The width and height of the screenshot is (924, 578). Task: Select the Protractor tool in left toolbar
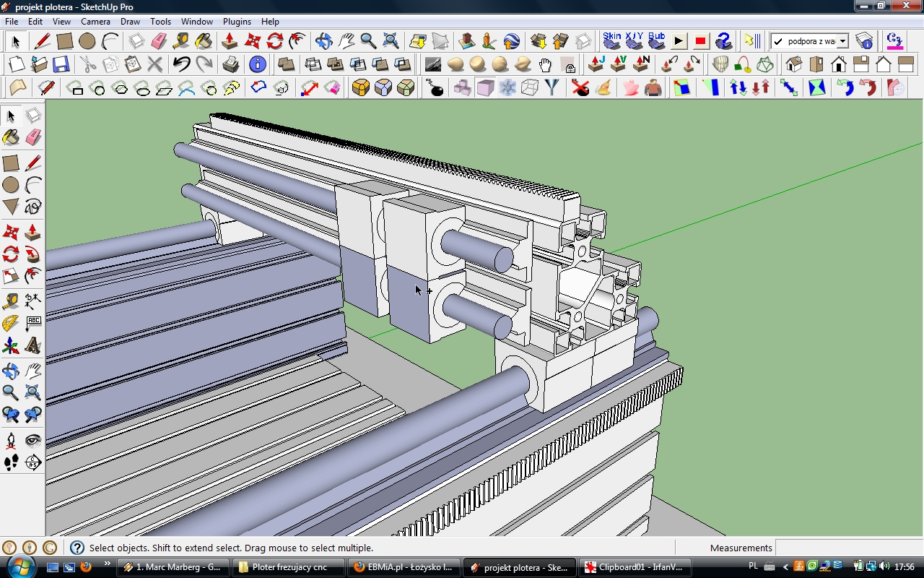point(11,323)
